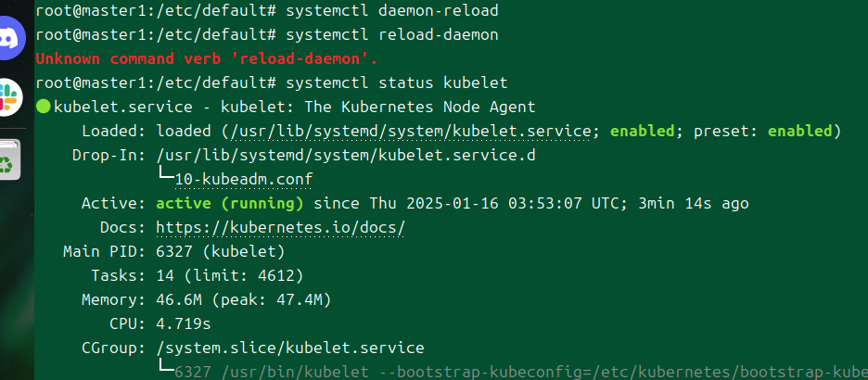The image size is (868, 380).
Task: Click the green kubelet service status dot
Action: pyautogui.click(x=43, y=107)
